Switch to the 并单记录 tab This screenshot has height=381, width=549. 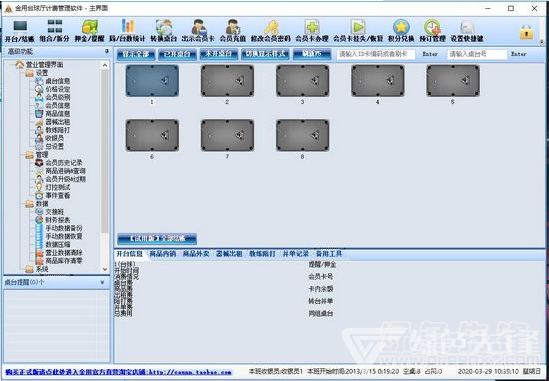click(296, 254)
